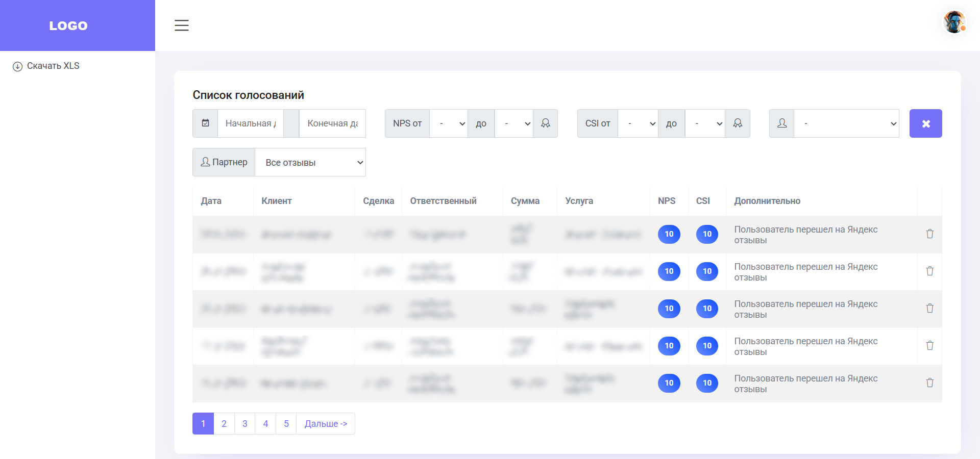Open the NPS from value dropdown
The image size is (980, 459).
click(x=449, y=123)
